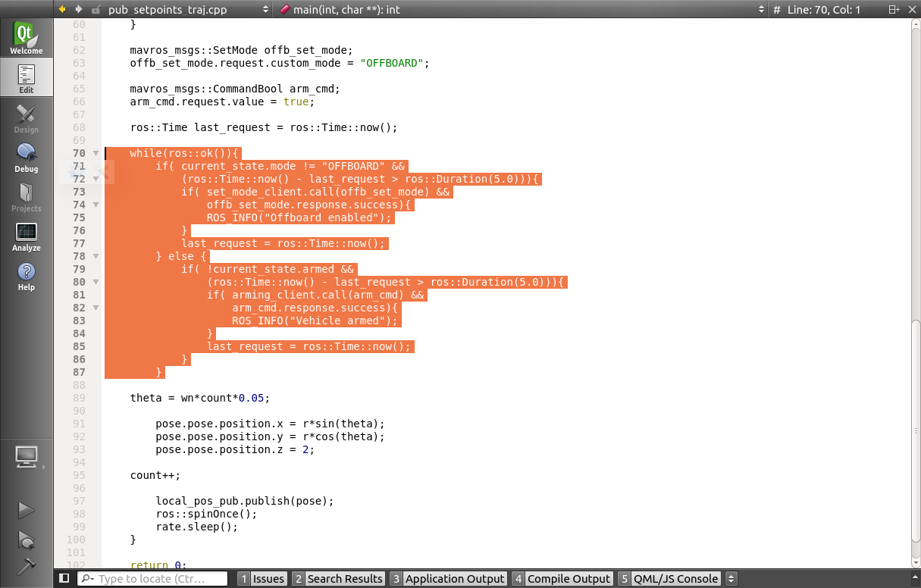Start debugging with the bug-run icon

pos(27,540)
